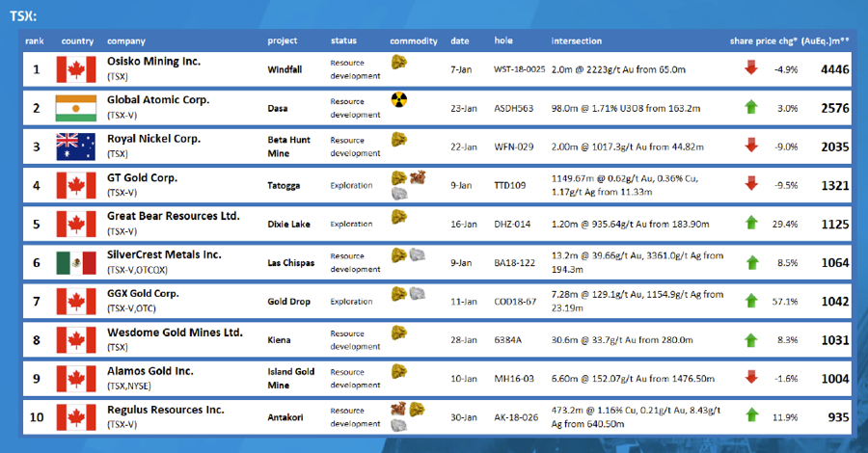Screen dimensions: 868x453
Task: Sort by the rank column header
Action: pos(35,40)
